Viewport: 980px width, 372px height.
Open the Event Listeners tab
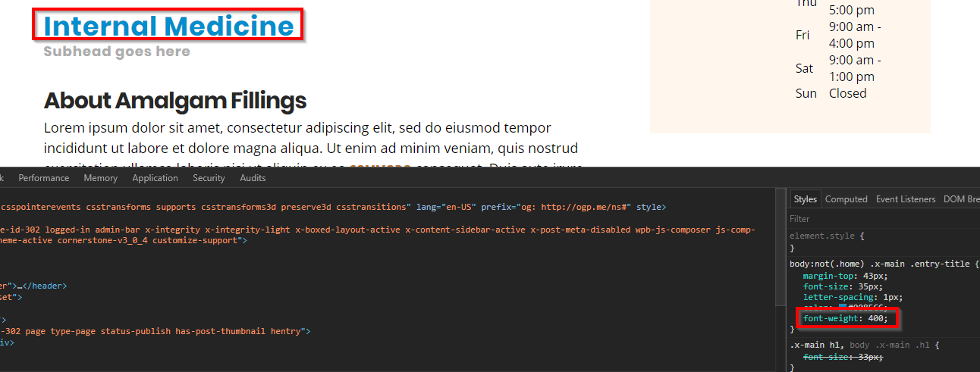[x=906, y=199]
